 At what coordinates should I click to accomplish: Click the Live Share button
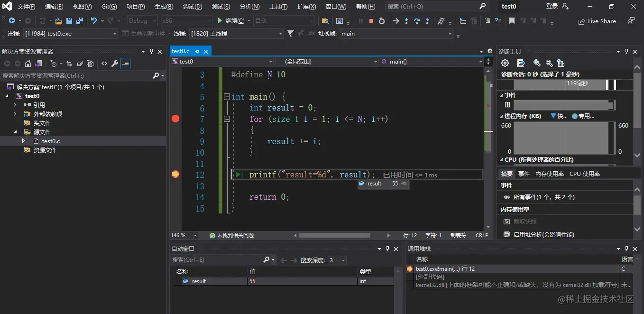click(x=597, y=21)
